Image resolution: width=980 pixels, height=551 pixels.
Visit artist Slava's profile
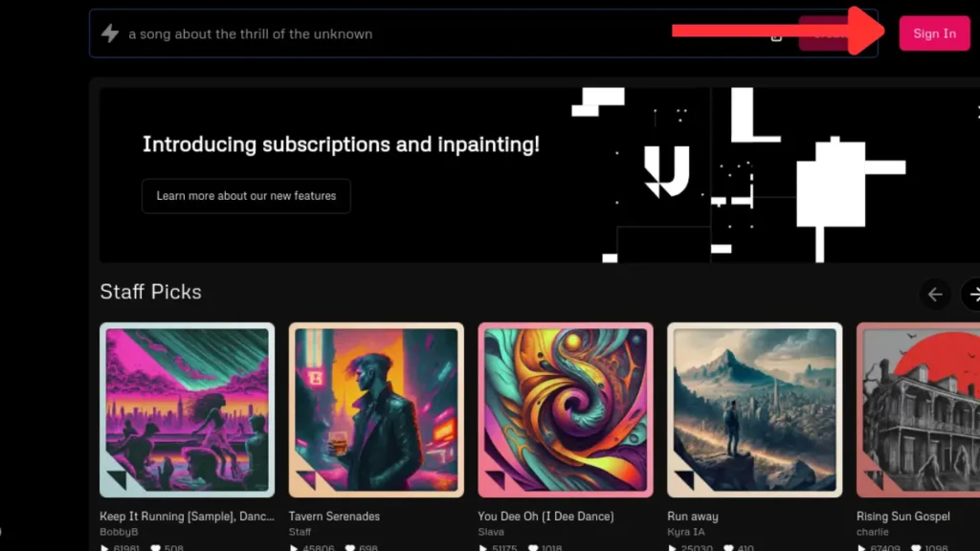click(x=491, y=532)
